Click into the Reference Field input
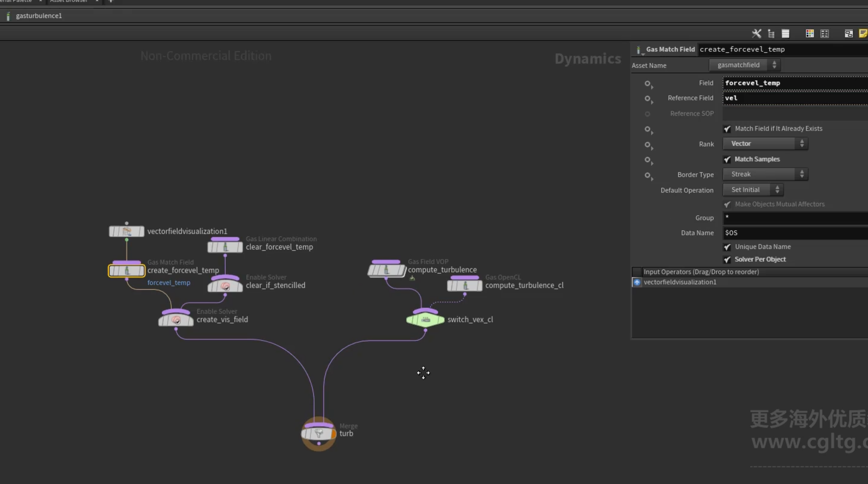The height and width of the screenshot is (484, 868). (795, 98)
